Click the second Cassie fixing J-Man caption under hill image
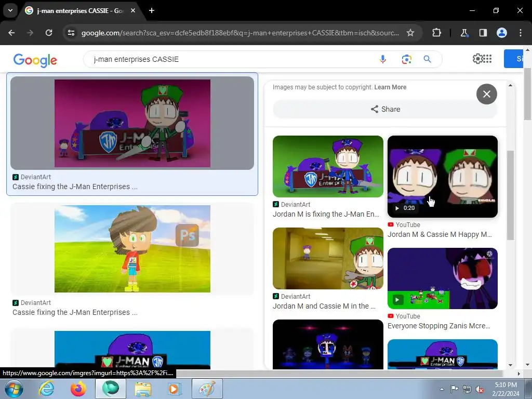Screen dimensions: 532x399 75,312
